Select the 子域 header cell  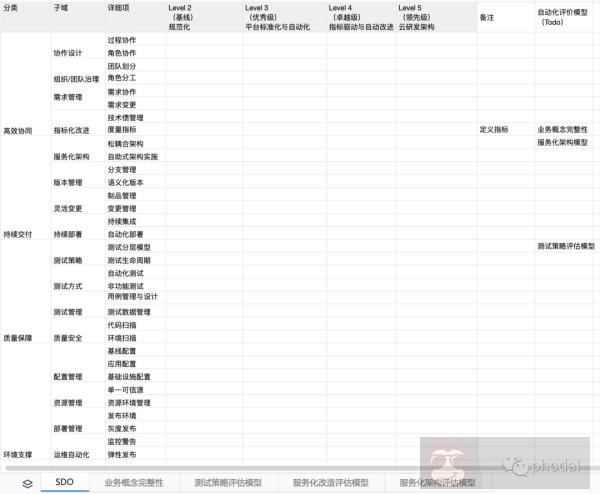78,17
